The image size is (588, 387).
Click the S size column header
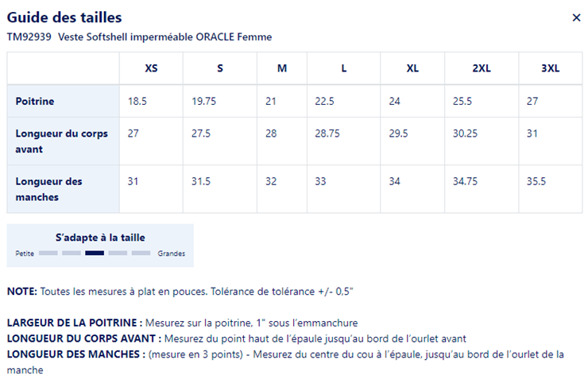[x=220, y=68]
